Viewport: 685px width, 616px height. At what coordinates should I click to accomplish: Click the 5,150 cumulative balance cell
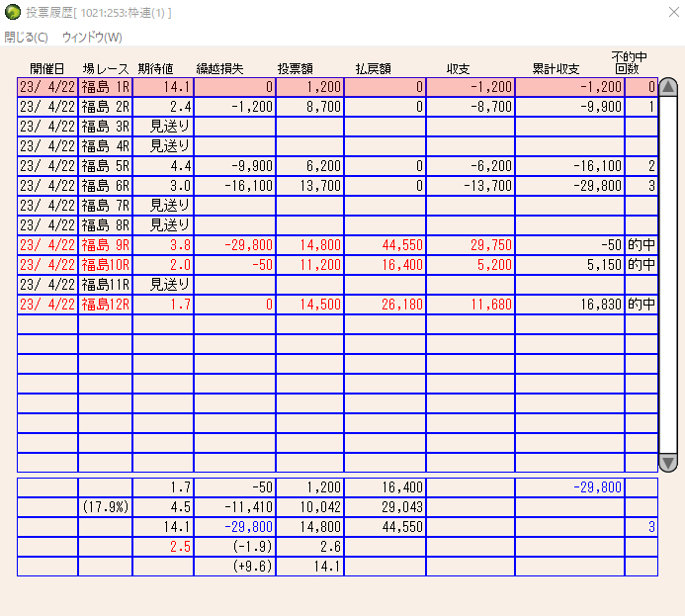[570, 265]
